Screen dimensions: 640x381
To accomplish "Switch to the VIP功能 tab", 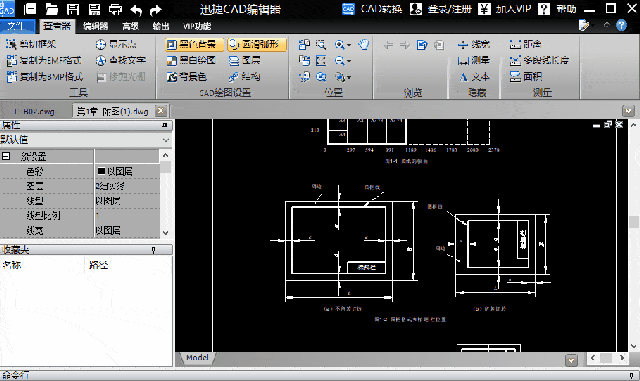I will coord(197,26).
